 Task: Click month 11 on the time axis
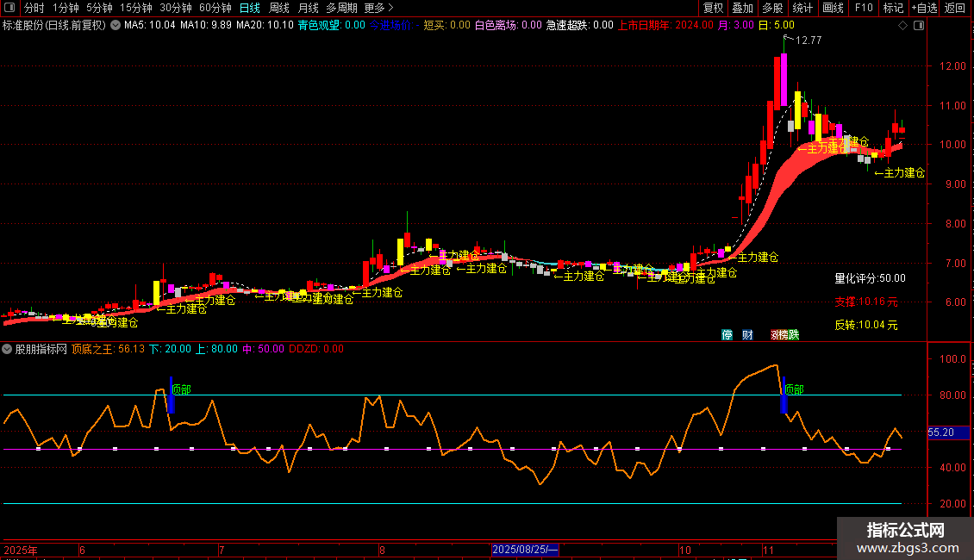768,550
